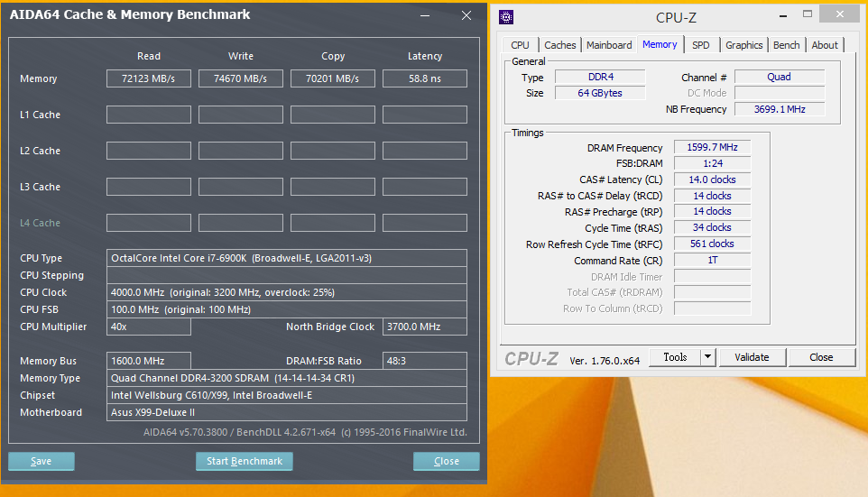Click Chipset field Intel Wellsburg C610/X99
868x497 pixels.
286,395
